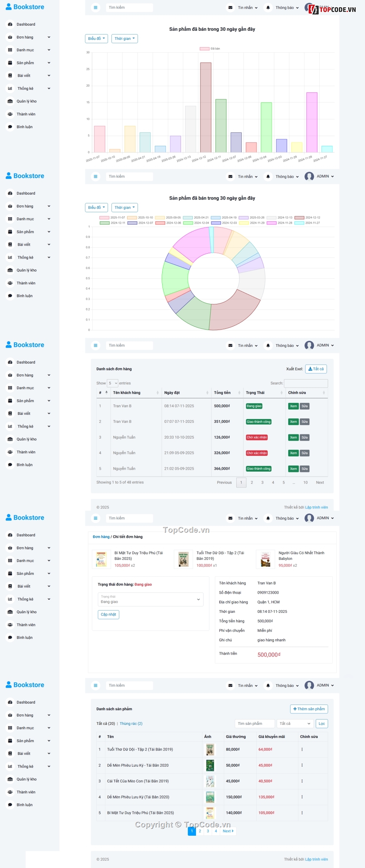
Task: Click admin avatar on the order detail header
Action: (x=309, y=518)
